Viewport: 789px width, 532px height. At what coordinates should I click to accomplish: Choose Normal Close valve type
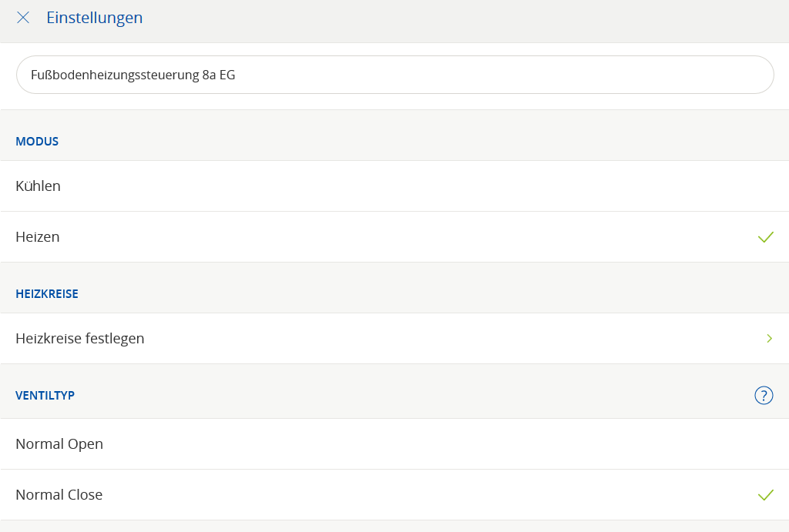(59, 495)
